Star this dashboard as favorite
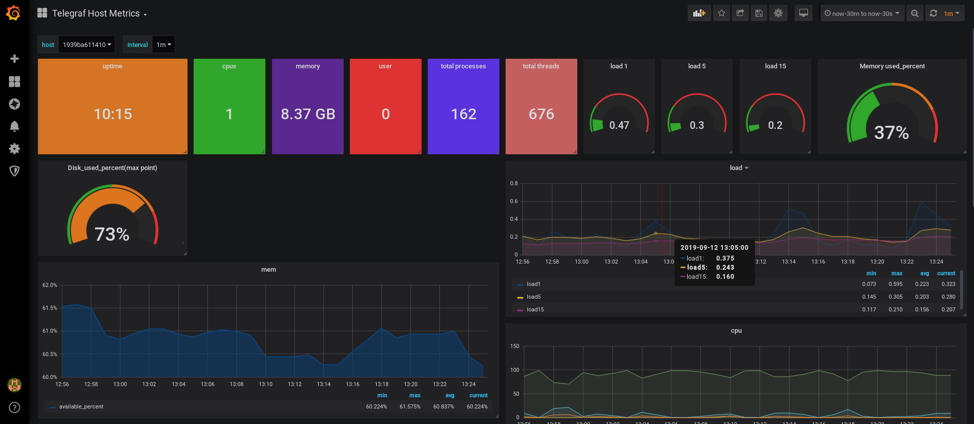Image resolution: width=974 pixels, height=424 pixels. tap(721, 13)
